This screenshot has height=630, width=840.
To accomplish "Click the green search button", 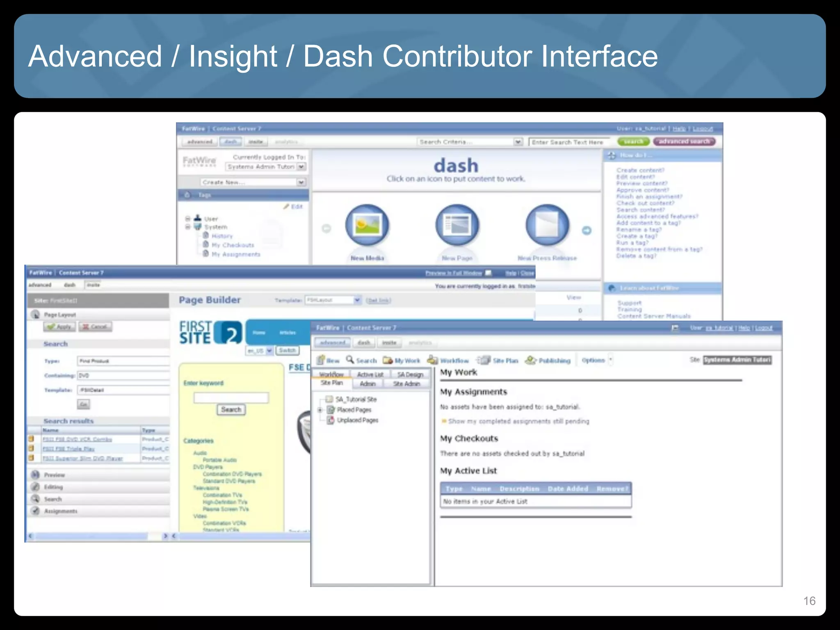I will pos(634,142).
